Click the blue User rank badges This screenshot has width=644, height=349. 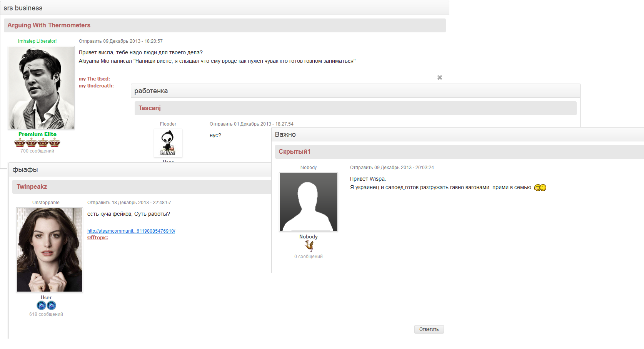pyautogui.click(x=46, y=305)
